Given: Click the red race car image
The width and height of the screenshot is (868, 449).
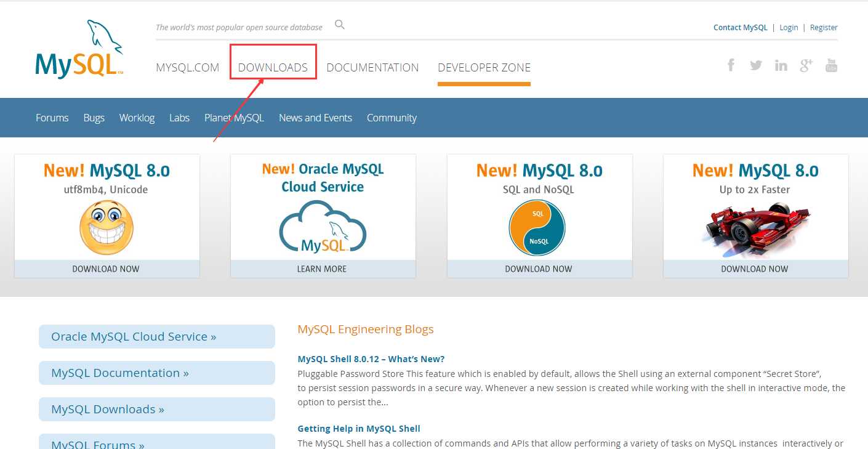Looking at the screenshot, I should (x=756, y=229).
